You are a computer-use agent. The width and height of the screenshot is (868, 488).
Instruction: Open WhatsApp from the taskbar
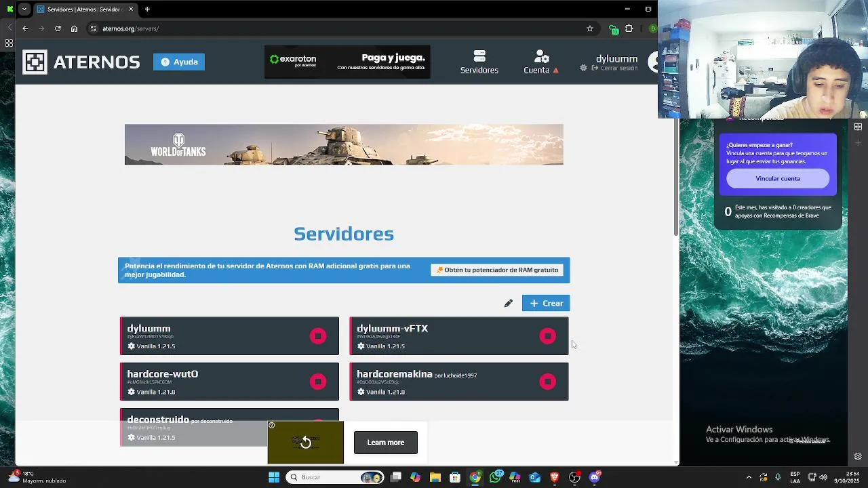click(x=496, y=477)
